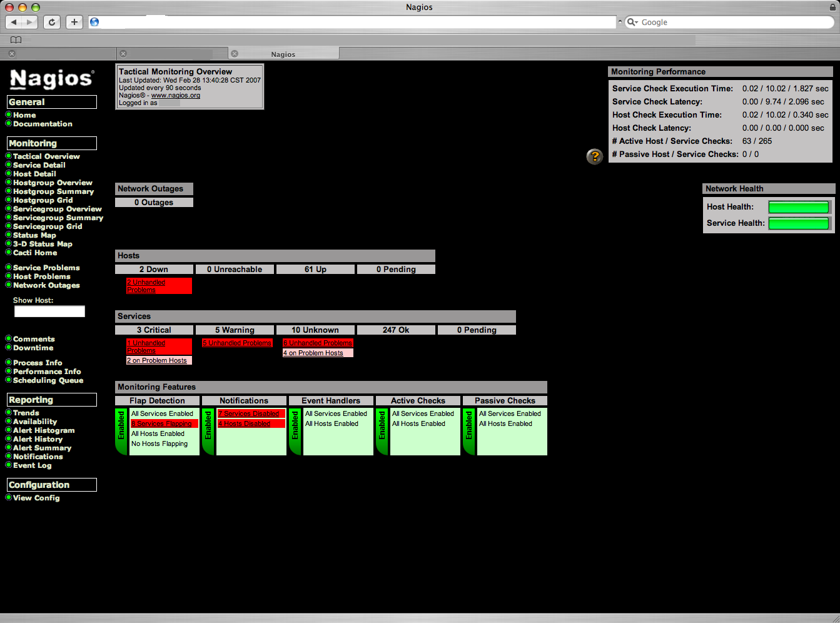
Task: Click the Nagios logo in the sidebar
Action: [52, 78]
